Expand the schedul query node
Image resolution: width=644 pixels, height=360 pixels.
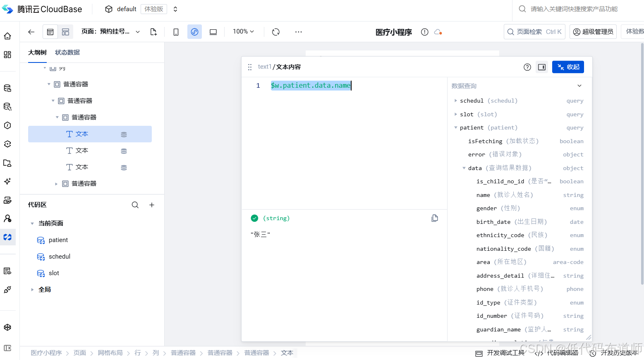456,101
